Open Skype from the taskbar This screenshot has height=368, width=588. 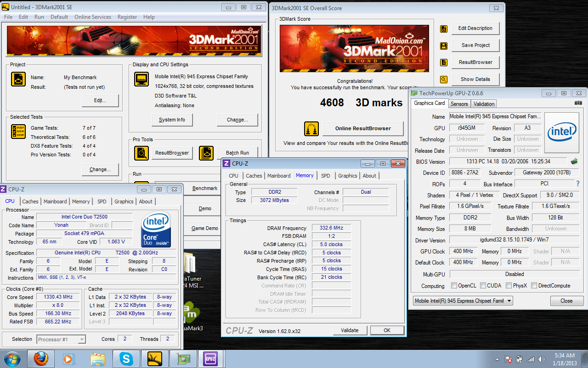(x=126, y=359)
